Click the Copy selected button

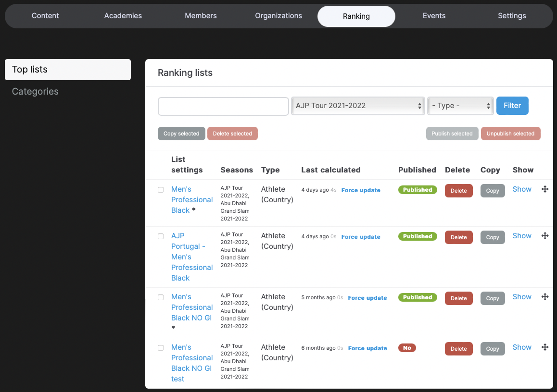(x=181, y=134)
